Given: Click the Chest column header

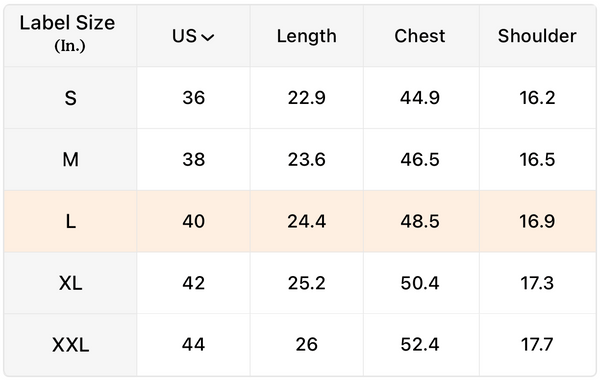Looking at the screenshot, I should pyautogui.click(x=420, y=36).
